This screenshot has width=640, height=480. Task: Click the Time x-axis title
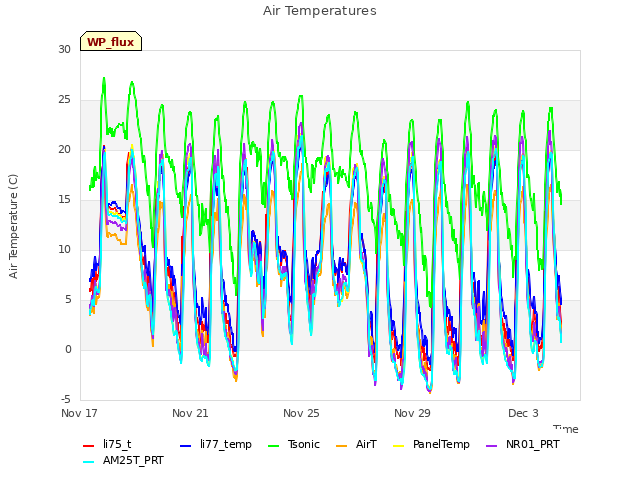pos(566,429)
